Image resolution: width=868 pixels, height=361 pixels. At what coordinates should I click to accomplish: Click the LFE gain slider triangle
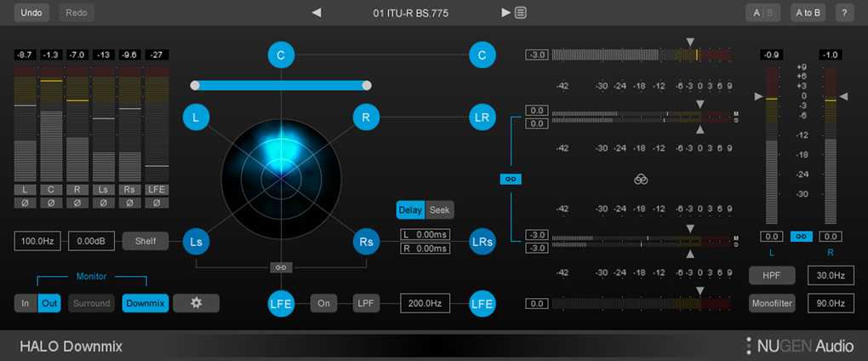point(700,290)
